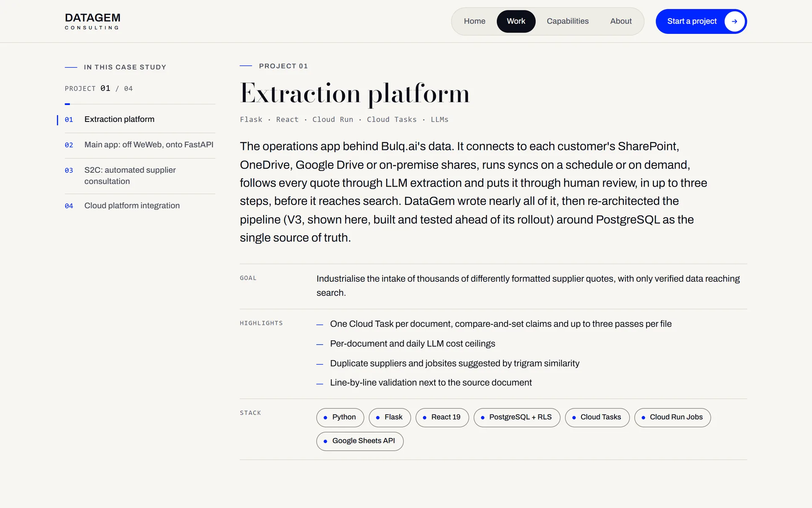Click One Cloud Task per document highlight
The width and height of the screenshot is (812, 508).
[x=501, y=324]
